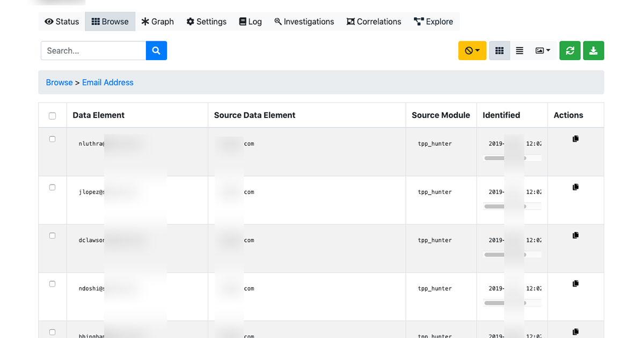Toggle the select-all checkbox in table header
Screen dimensions: 644x338
click(52, 116)
